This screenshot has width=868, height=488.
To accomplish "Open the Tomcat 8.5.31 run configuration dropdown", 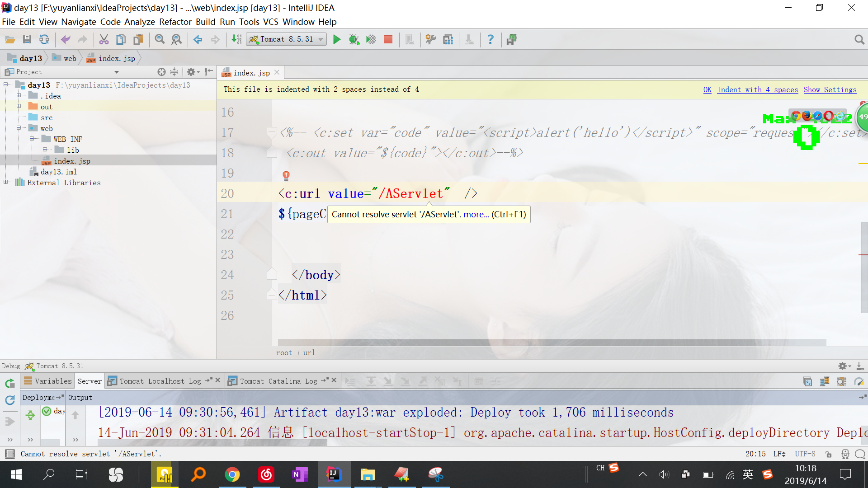I will (x=286, y=39).
